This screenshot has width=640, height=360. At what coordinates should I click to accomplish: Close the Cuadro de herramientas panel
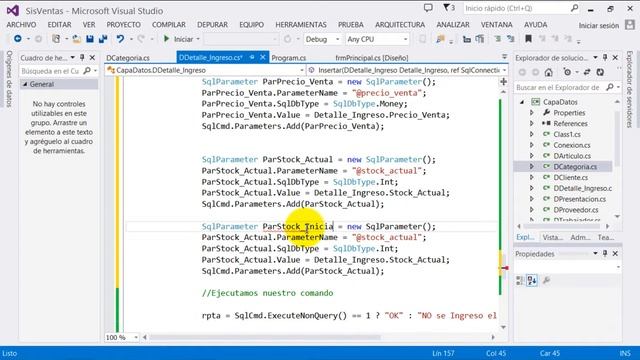(x=92, y=58)
